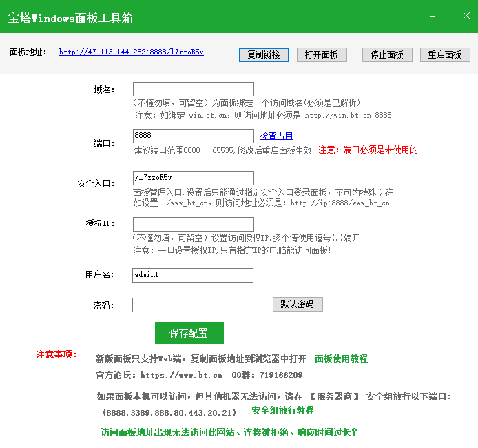Click the QQ群 number 719166209
Viewport: 478px width, 448px height.
(x=281, y=375)
